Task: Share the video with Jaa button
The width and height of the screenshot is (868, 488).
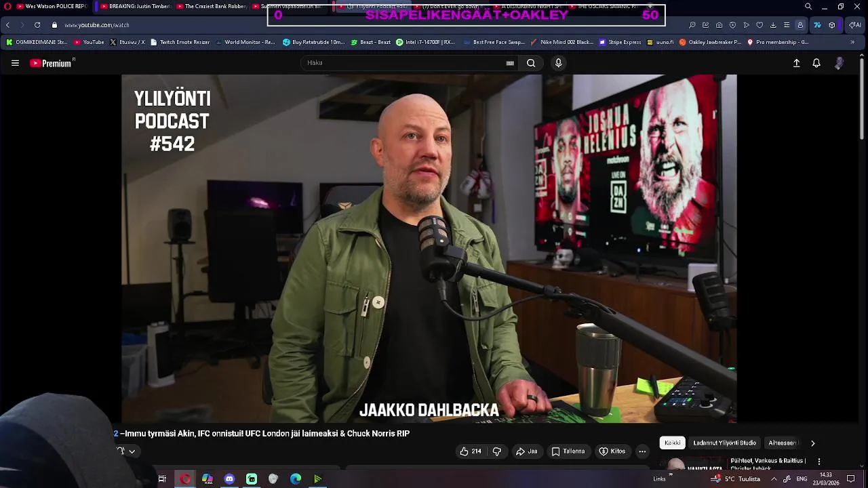Action: (527, 451)
